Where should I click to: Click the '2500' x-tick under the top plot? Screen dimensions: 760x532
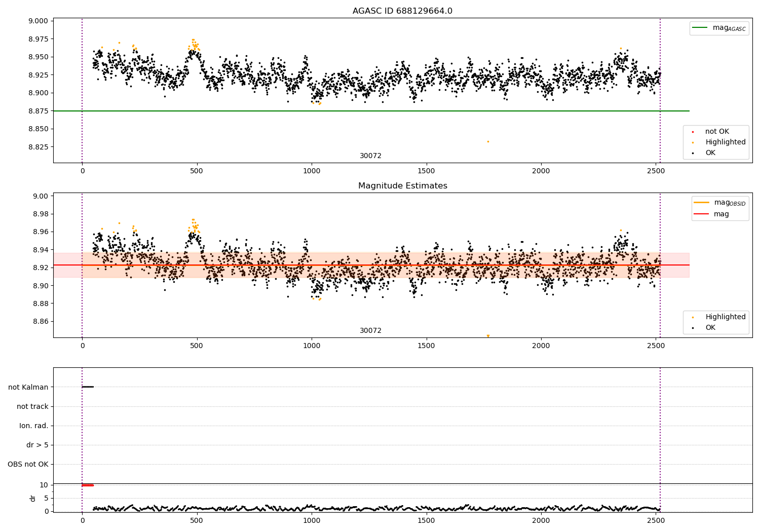point(656,171)
